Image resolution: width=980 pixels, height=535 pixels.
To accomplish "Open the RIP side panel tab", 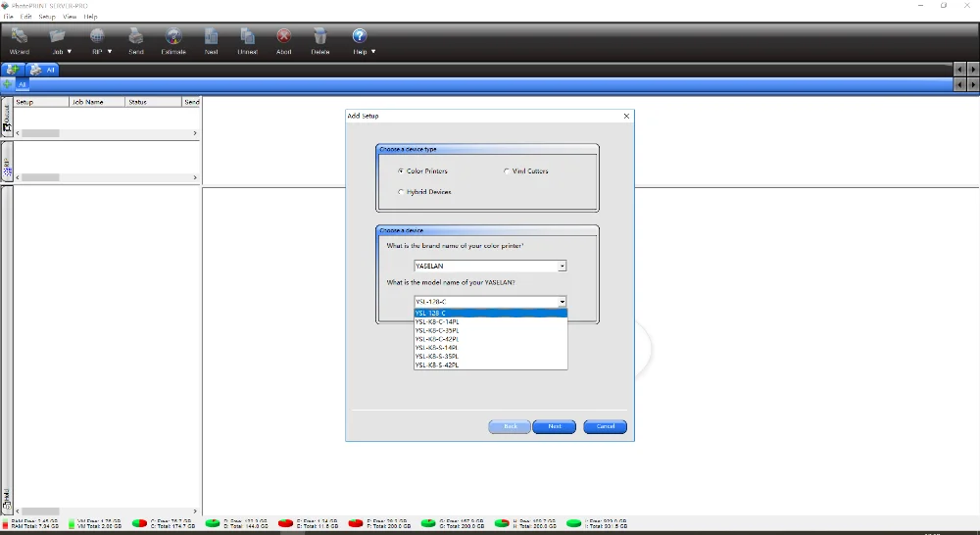I will [x=7, y=163].
